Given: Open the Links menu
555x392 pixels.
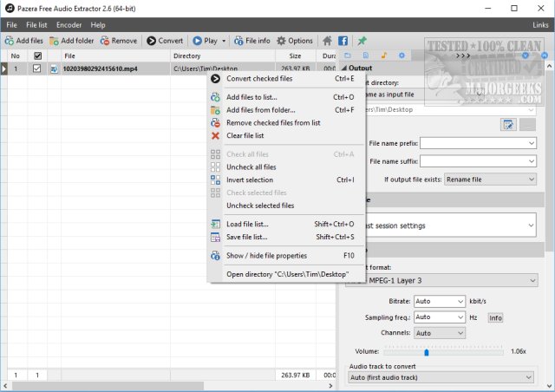Looking at the screenshot, I should (540, 25).
